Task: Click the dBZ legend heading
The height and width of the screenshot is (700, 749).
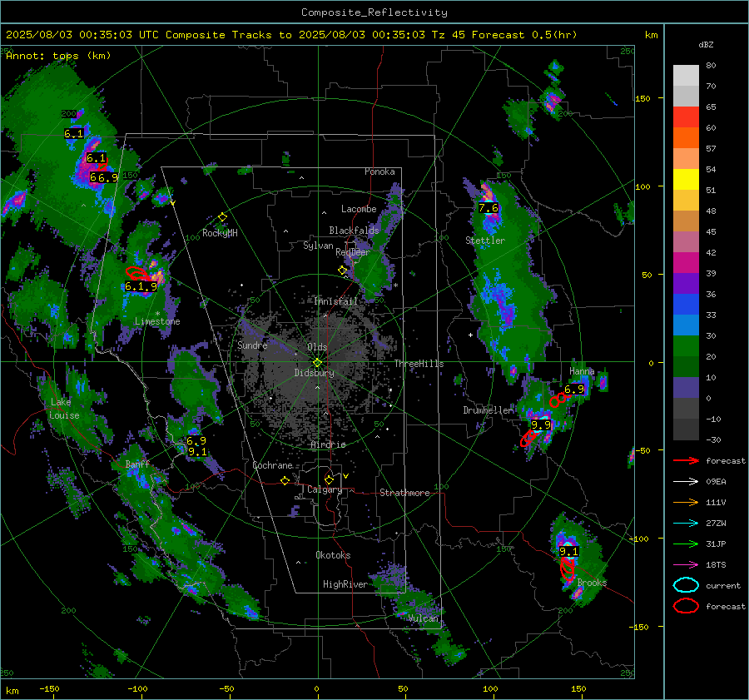Action: click(706, 44)
